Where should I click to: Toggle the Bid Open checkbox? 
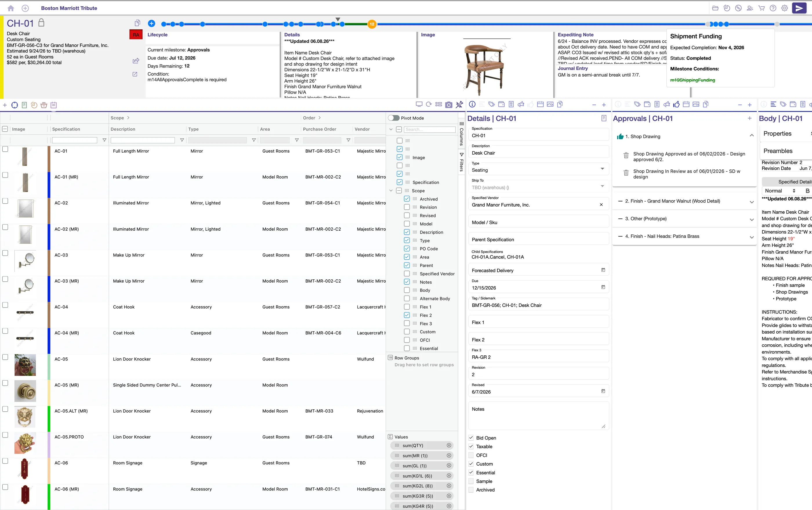click(471, 438)
